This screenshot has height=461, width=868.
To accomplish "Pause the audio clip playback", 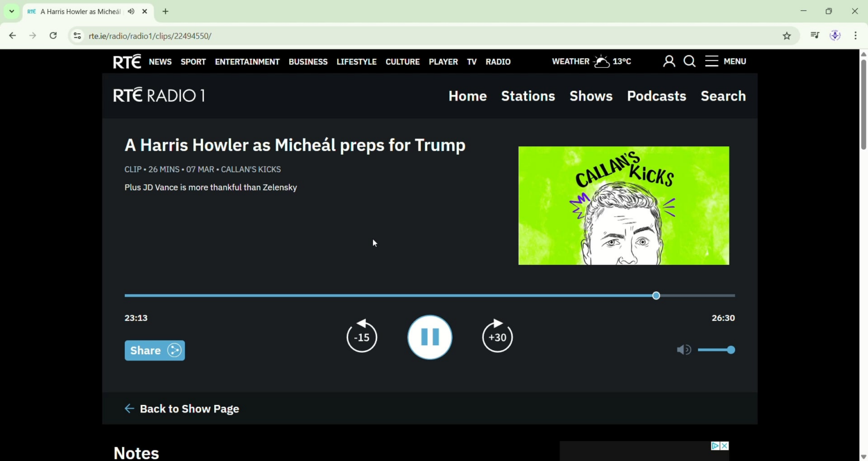I will (429, 337).
